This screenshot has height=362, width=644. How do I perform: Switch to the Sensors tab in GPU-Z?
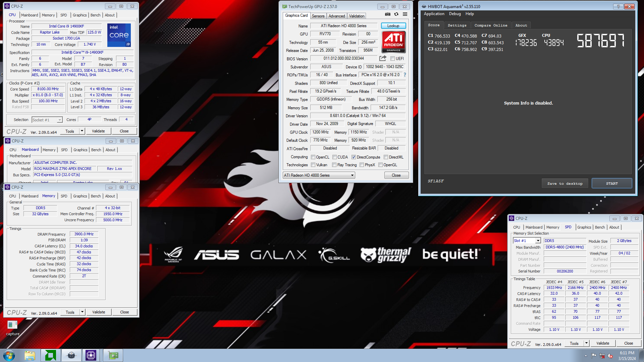coord(318,16)
